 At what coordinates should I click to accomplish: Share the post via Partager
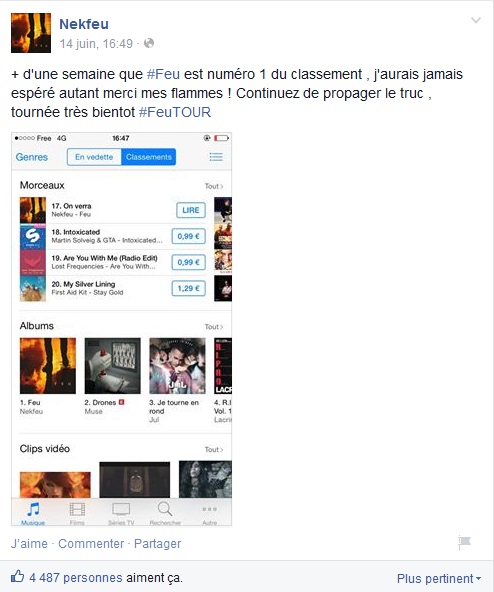[x=157, y=544]
